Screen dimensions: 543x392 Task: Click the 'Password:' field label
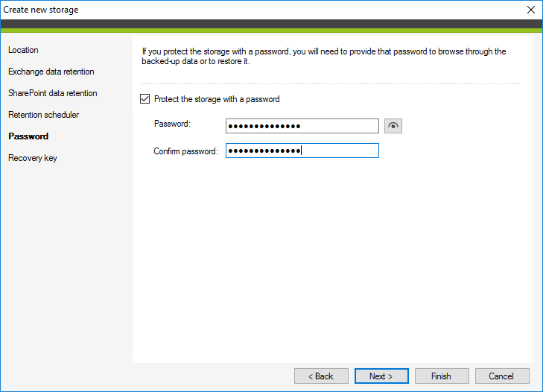tap(173, 124)
